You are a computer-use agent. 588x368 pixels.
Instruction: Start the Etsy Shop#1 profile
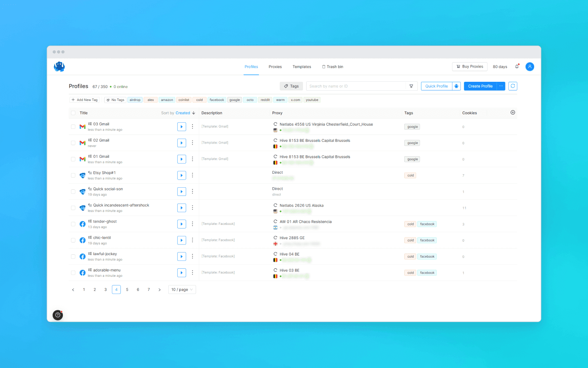click(x=182, y=175)
